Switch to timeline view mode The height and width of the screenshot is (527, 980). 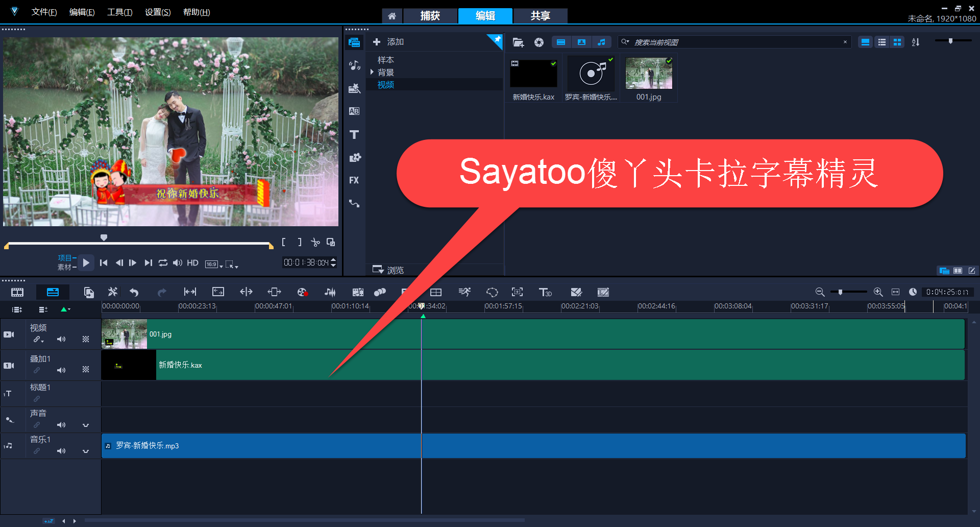coord(53,292)
